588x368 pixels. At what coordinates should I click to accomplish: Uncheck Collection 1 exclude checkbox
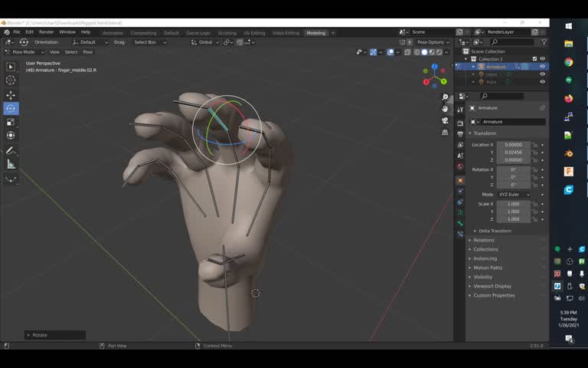click(534, 58)
